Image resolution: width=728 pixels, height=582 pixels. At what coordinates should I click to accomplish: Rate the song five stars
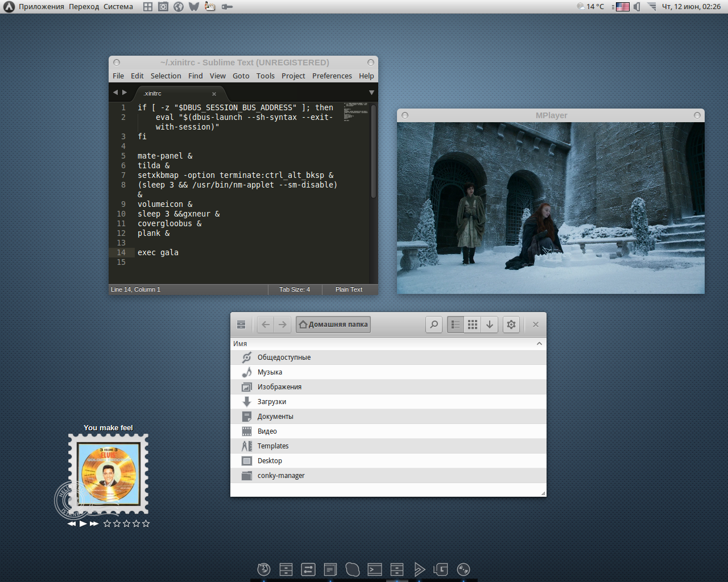click(x=146, y=523)
